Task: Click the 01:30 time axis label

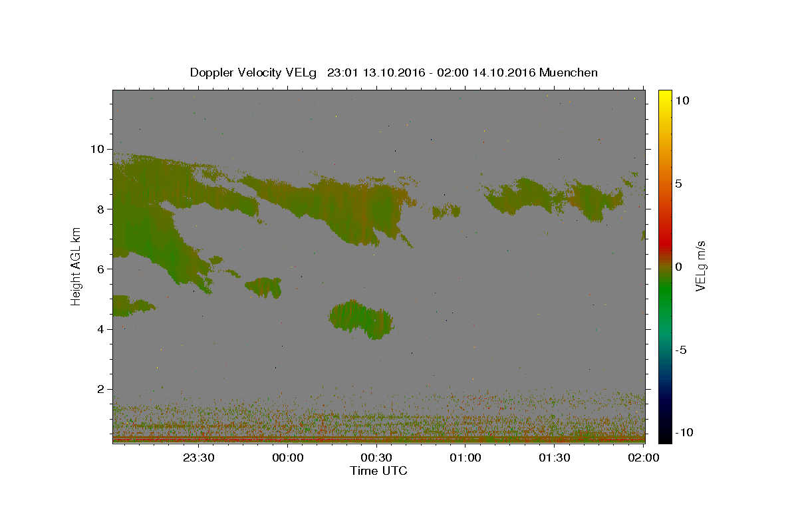Action: pyautogui.click(x=555, y=458)
